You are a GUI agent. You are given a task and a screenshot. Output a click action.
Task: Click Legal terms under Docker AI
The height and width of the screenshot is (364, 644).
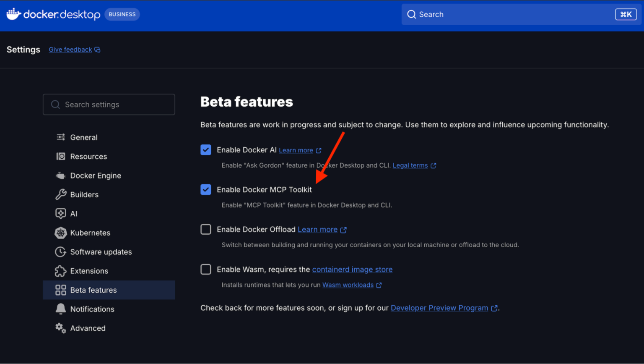point(410,165)
